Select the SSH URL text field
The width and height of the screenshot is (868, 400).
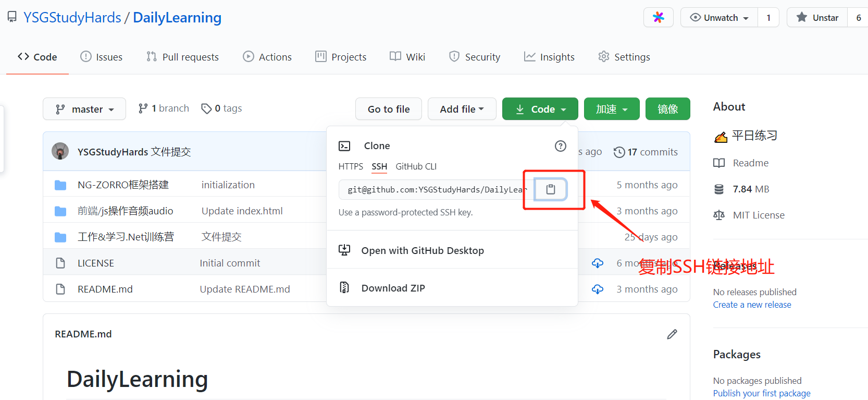[x=435, y=190]
